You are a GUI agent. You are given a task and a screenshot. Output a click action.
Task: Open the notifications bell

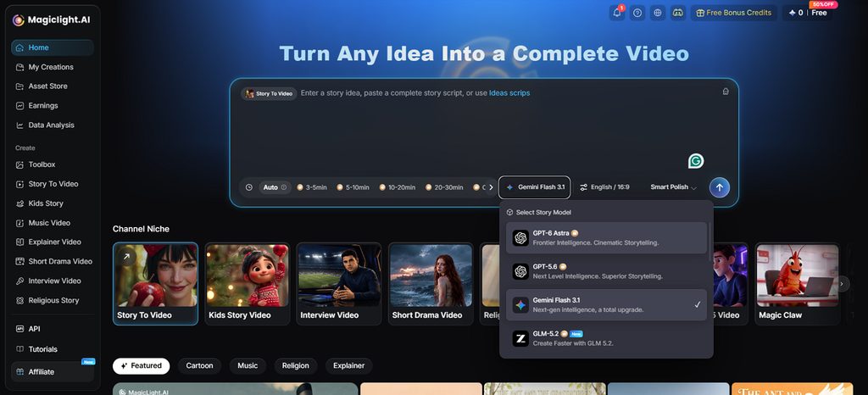617,13
